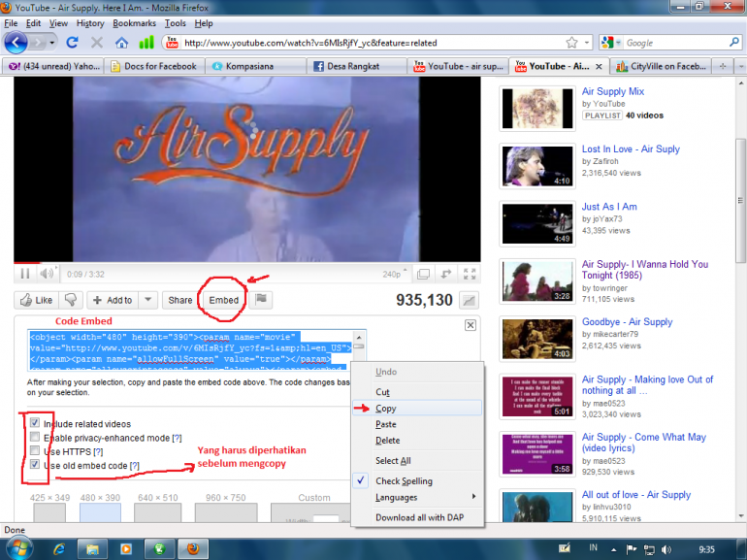This screenshot has height=560, width=747.
Task: Open the list all tabs dropdown
Action: 741,66
